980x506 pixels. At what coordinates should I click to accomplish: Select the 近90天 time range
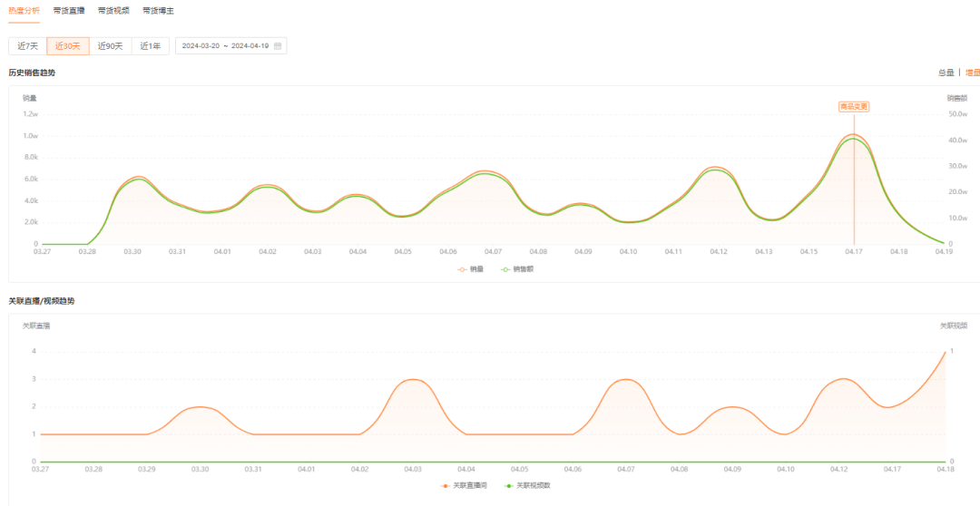click(x=110, y=46)
